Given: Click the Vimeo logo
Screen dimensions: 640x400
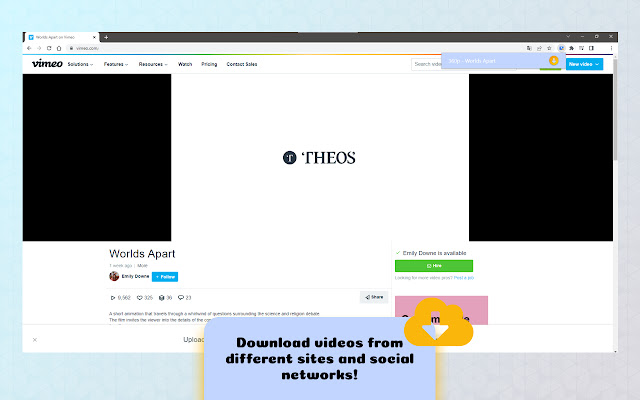Looking at the screenshot, I should [47, 63].
